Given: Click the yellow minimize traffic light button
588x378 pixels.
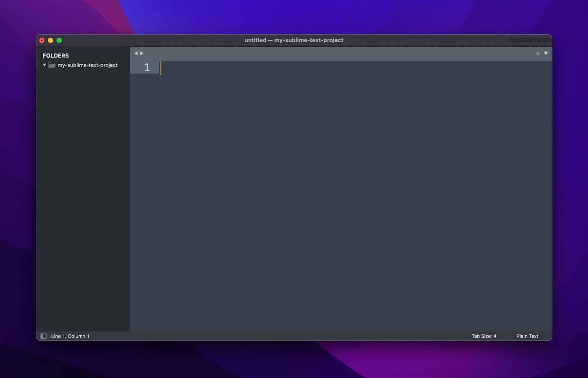Looking at the screenshot, I should click(51, 40).
